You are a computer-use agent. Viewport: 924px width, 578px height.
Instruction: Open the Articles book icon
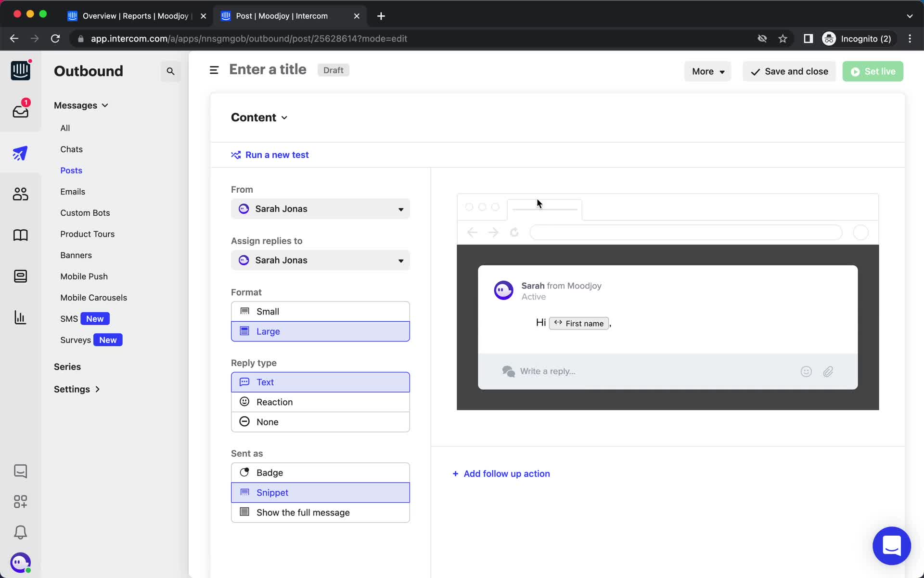click(20, 235)
